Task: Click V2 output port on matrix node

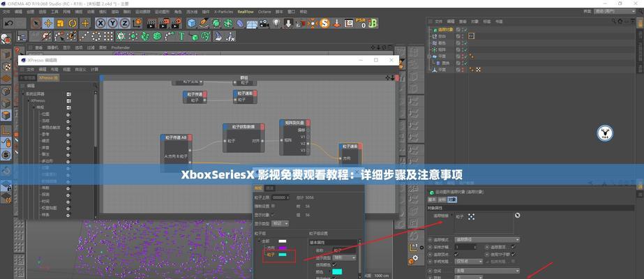Action: coord(308,144)
